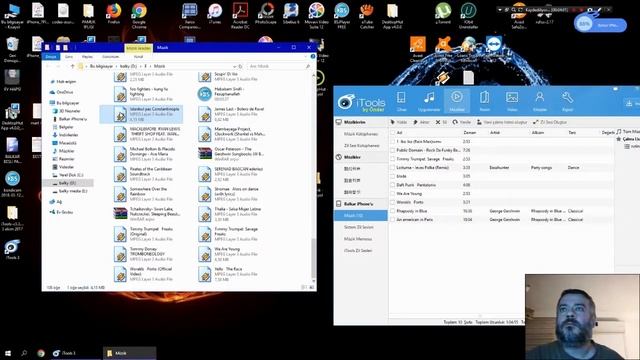This screenshot has height=360, width=640.
Task: Click Dosya tab in File Explorer ribbon
Action: (x=51, y=57)
